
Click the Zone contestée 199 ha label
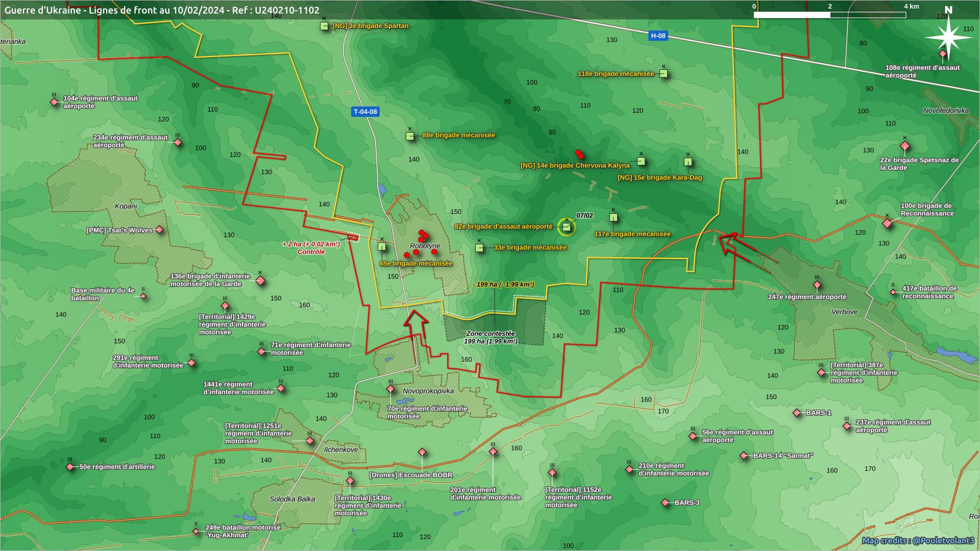[491, 337]
